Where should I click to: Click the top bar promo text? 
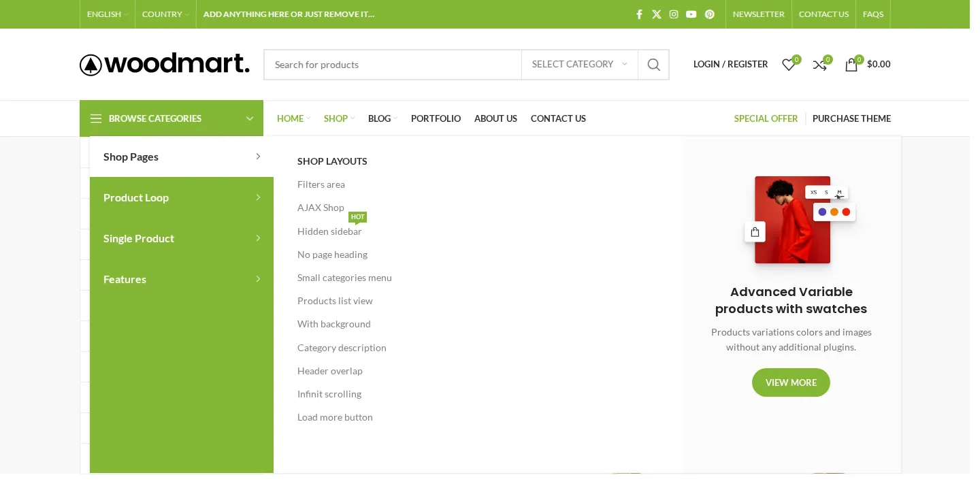coord(289,14)
